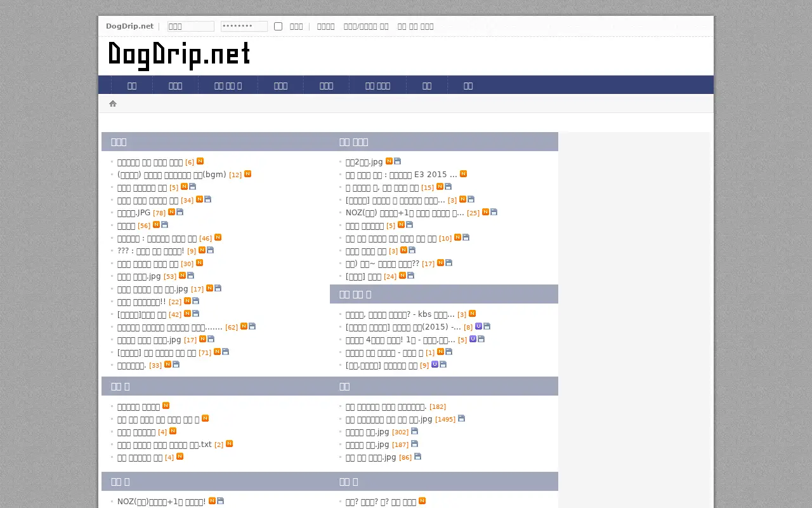This screenshot has height=508, width=812.
Task: Click the disk icon beside the [187] count
Action: (x=414, y=444)
